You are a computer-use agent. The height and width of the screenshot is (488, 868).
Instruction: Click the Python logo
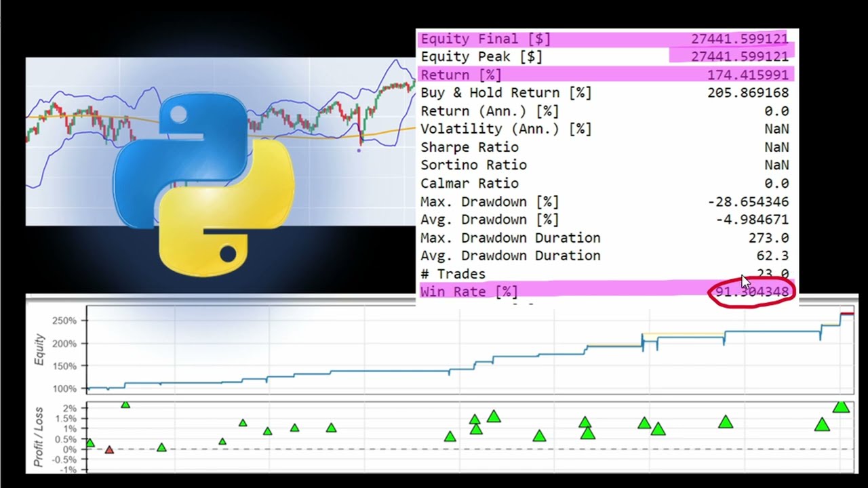pos(203,183)
